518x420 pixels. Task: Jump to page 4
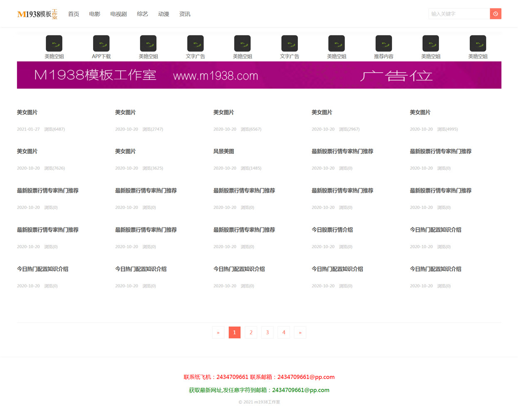pos(284,332)
